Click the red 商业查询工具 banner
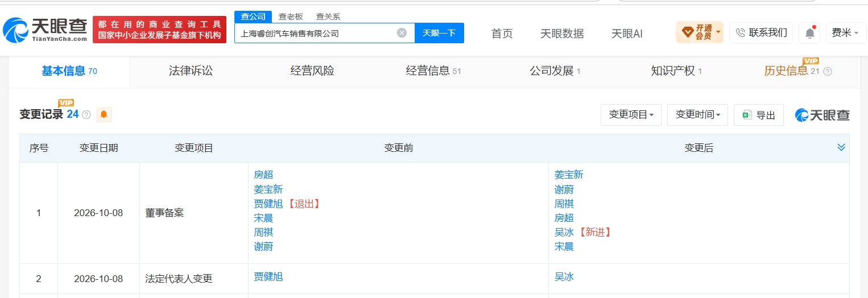This screenshot has height=298, width=868. 159,30
